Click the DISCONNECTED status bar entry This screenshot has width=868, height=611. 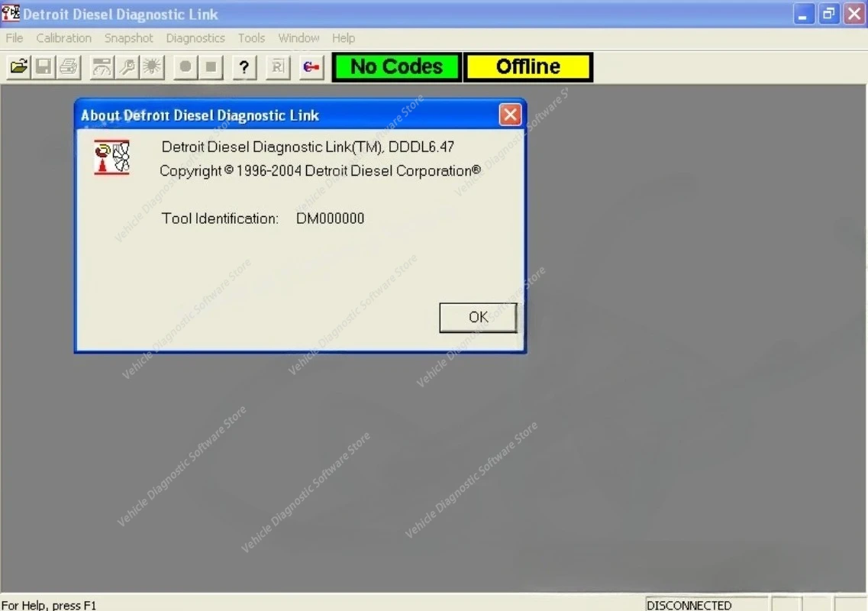pos(706,604)
